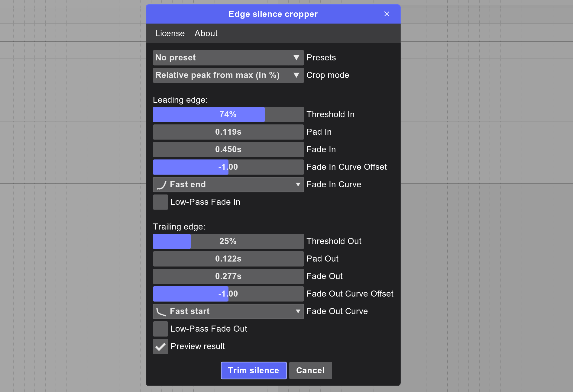Viewport: 573px width, 392px height.
Task: Click the Cancel button
Action: 310,371
